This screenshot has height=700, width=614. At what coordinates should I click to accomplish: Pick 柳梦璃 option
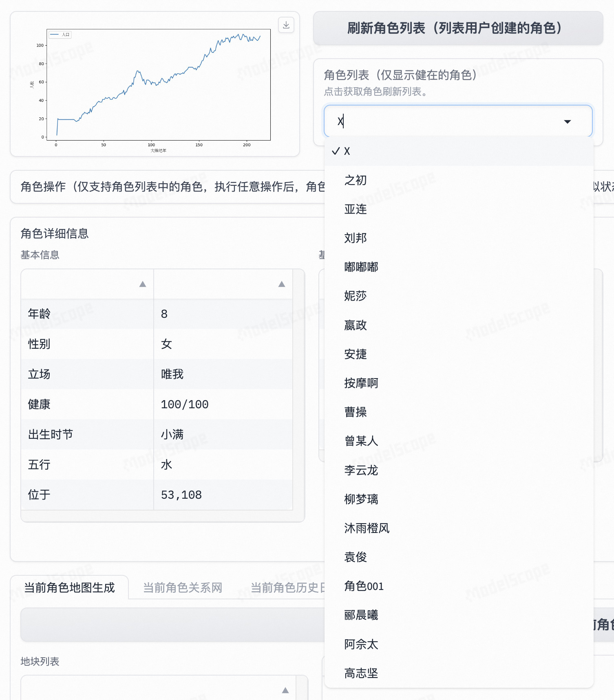[459, 499]
